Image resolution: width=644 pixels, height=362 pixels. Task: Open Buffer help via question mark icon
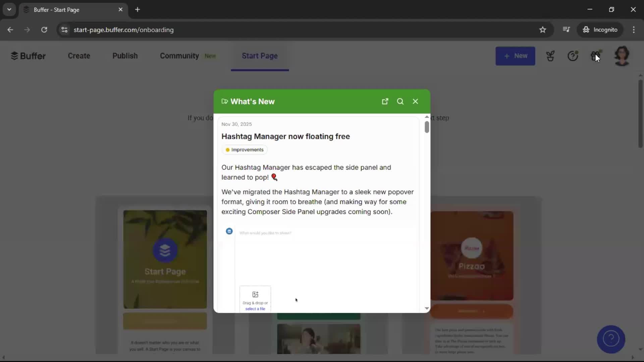pos(573,56)
